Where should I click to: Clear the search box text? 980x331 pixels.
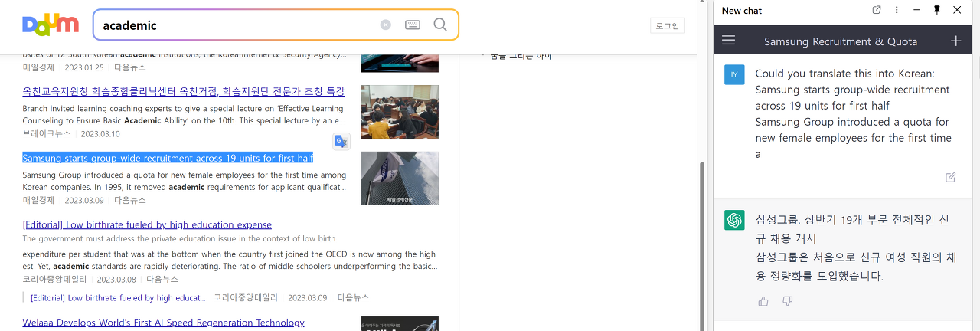point(386,25)
